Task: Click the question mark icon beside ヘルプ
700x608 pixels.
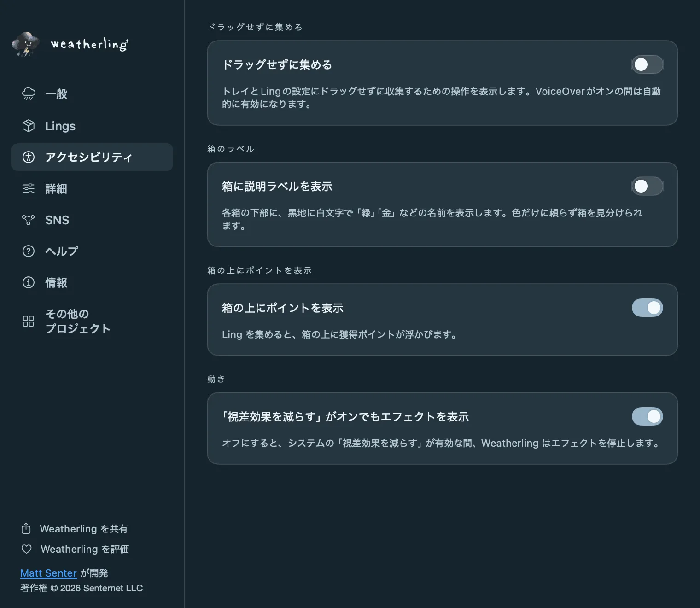Action: coord(29,251)
